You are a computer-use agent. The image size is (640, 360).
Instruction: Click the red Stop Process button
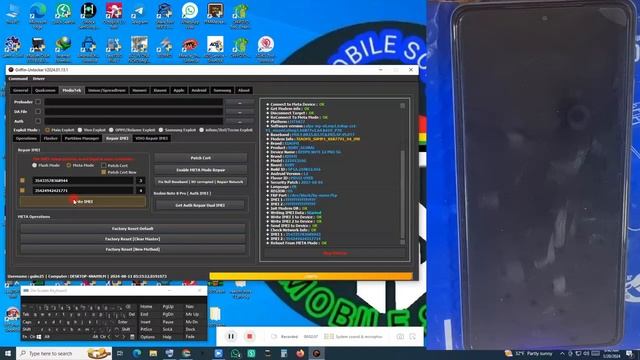(x=335, y=253)
